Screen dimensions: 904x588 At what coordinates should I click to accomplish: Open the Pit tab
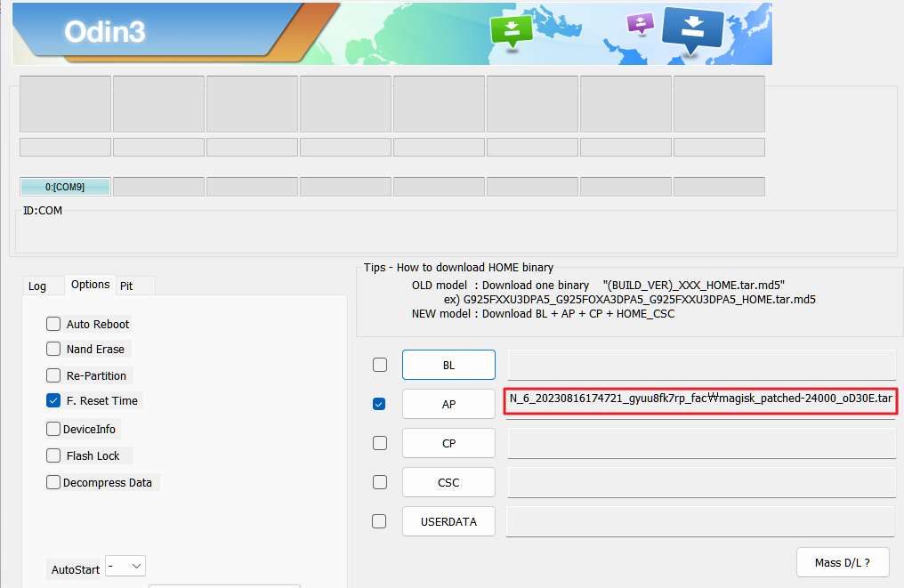pyautogui.click(x=127, y=286)
